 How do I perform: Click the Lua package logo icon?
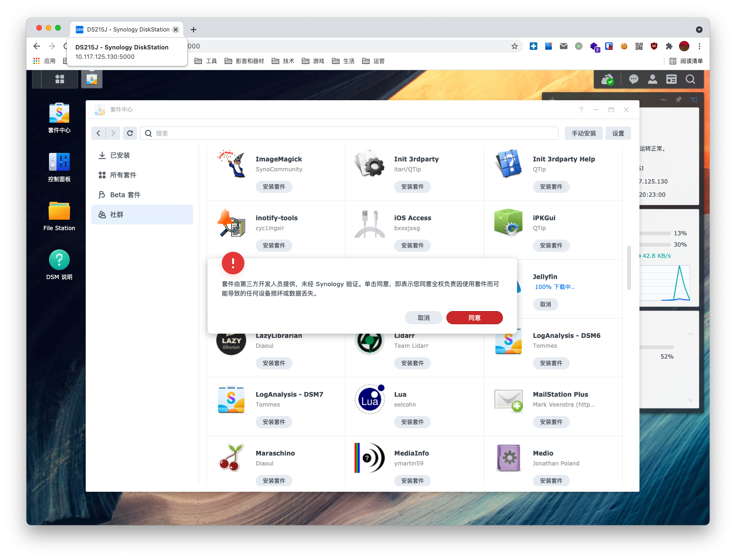[370, 399]
